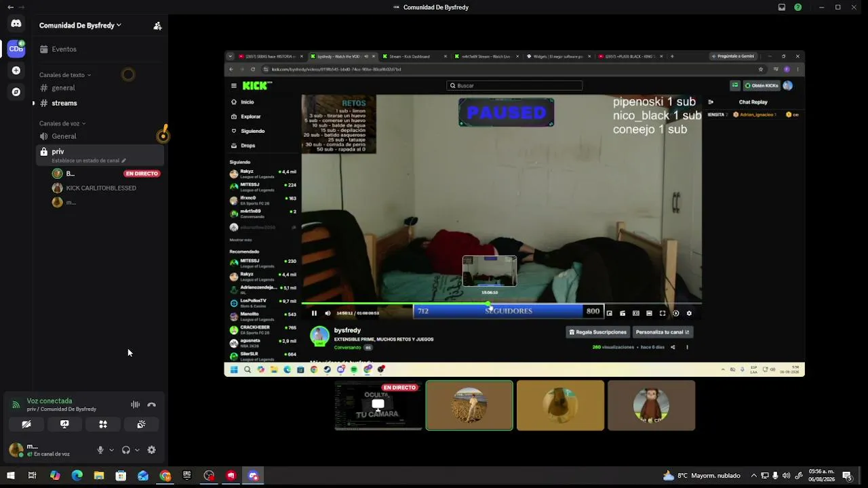Go back using Discord's back arrow
The image size is (868, 488).
[x=10, y=7]
